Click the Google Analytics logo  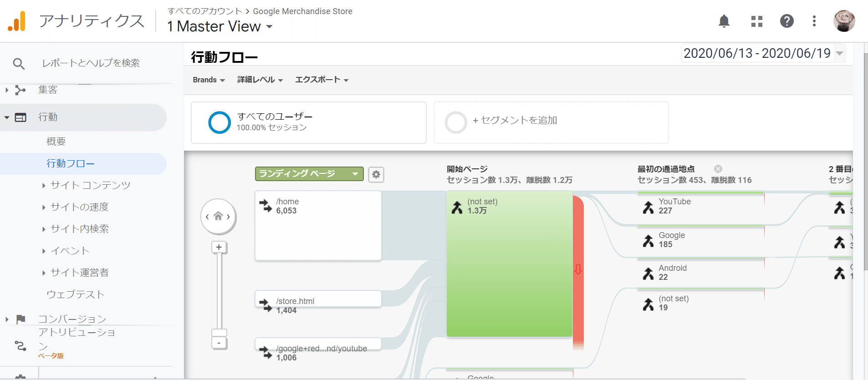point(17,21)
